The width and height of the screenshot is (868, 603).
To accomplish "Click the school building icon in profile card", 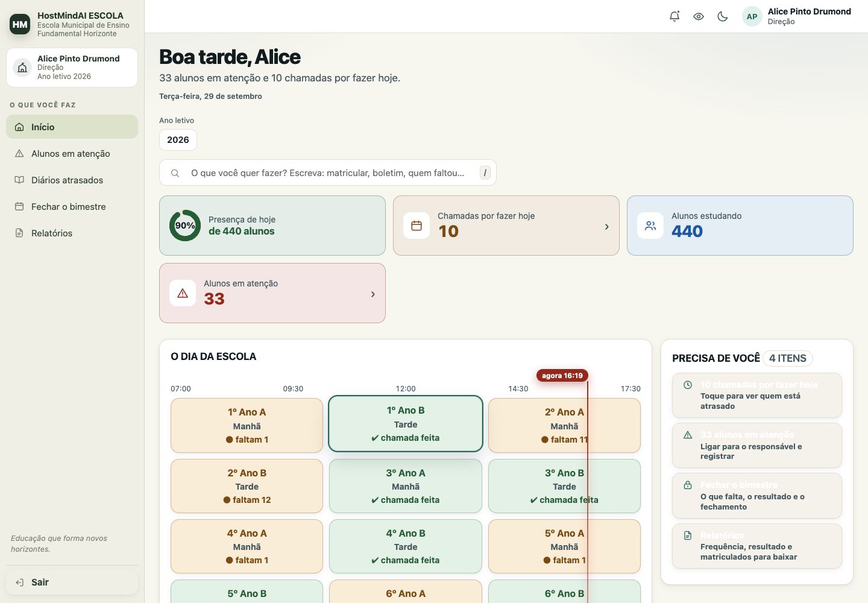I will tap(22, 68).
